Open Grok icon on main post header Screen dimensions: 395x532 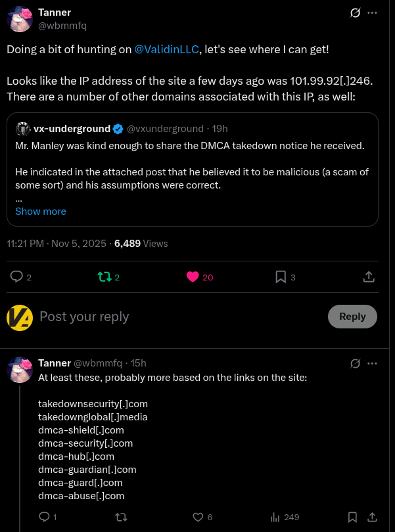[355, 12]
